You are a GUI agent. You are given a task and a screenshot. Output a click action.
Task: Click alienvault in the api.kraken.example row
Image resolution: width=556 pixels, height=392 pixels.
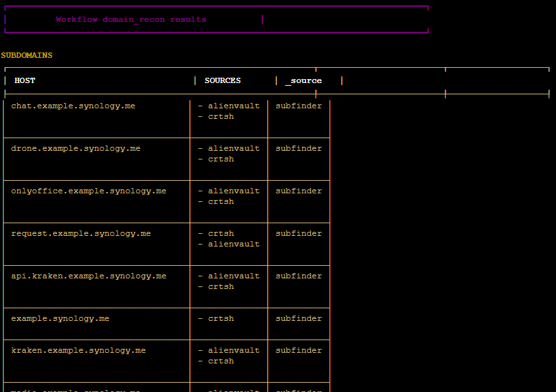(x=234, y=276)
